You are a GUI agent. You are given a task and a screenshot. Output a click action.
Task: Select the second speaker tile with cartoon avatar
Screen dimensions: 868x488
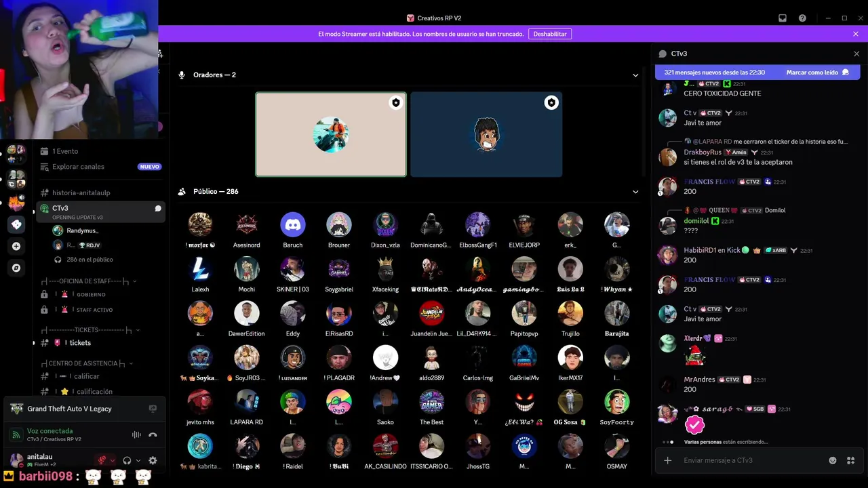[486, 134]
